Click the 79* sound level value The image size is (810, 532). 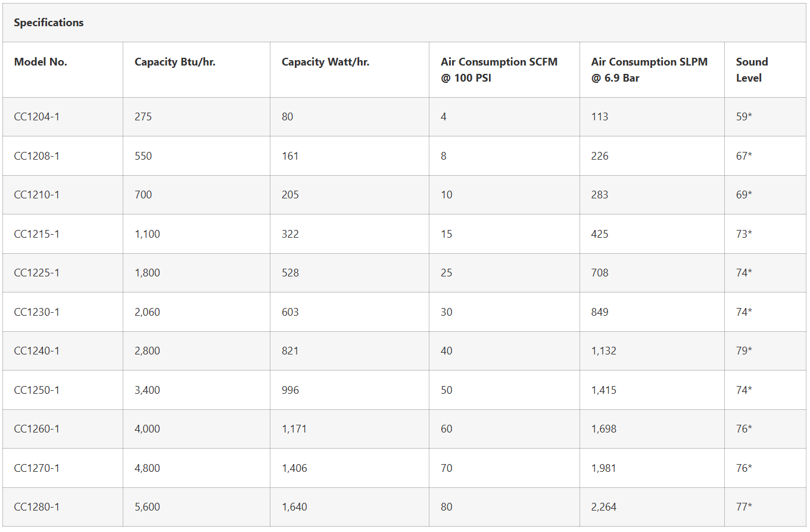click(744, 351)
